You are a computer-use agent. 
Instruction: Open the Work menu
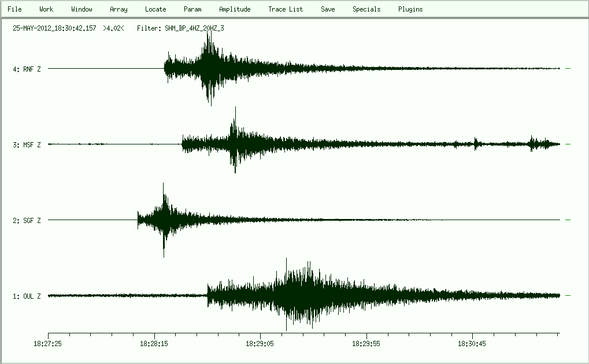(46, 9)
